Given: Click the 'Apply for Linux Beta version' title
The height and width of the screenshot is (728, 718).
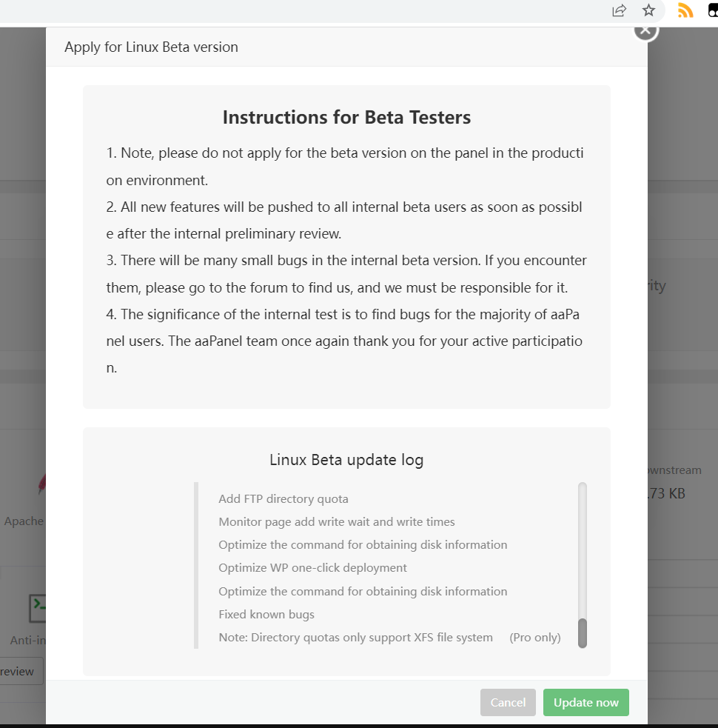Looking at the screenshot, I should (151, 47).
